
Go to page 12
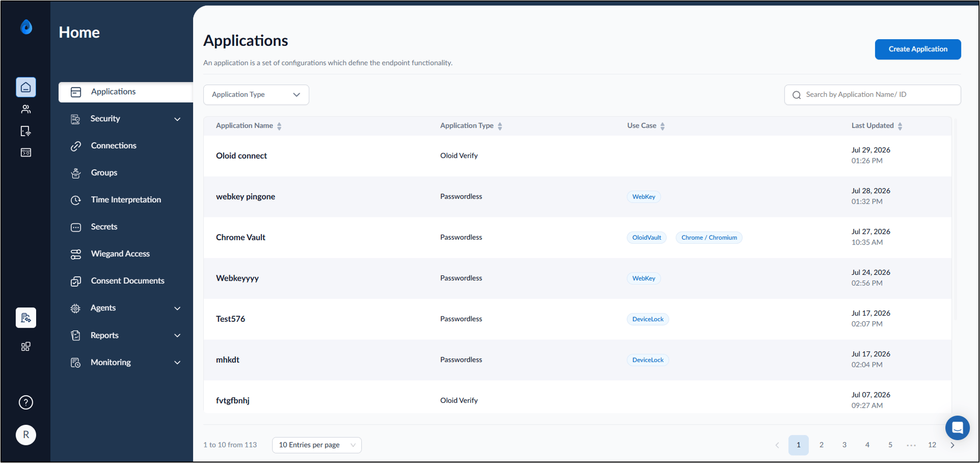pyautogui.click(x=932, y=445)
